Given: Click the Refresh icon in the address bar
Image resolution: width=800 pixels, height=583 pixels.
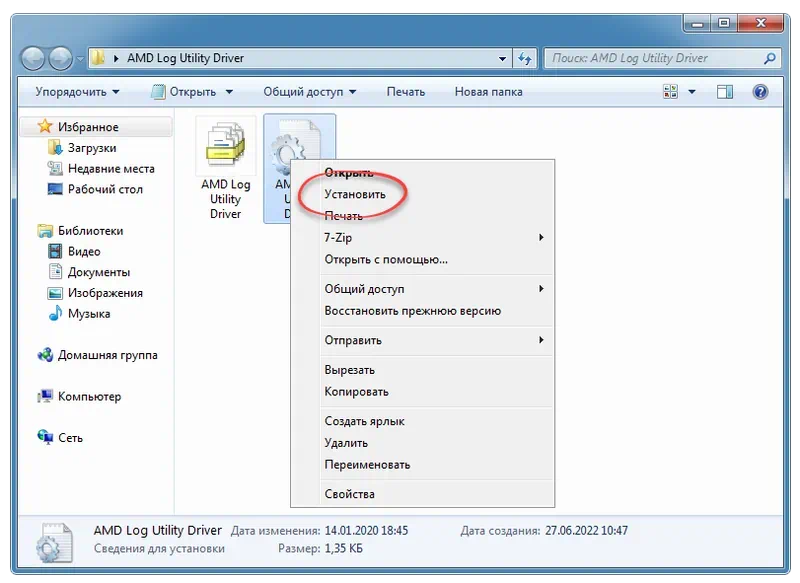Looking at the screenshot, I should click(x=525, y=58).
